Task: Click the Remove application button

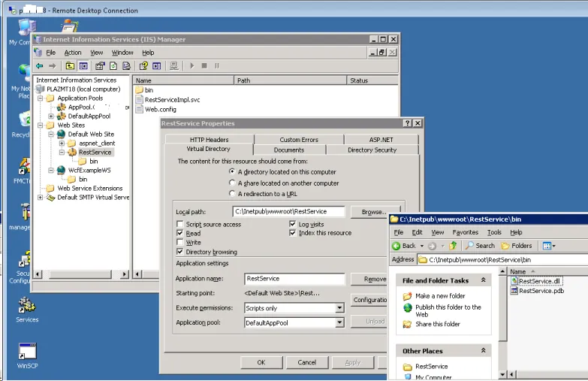Action: click(369, 280)
